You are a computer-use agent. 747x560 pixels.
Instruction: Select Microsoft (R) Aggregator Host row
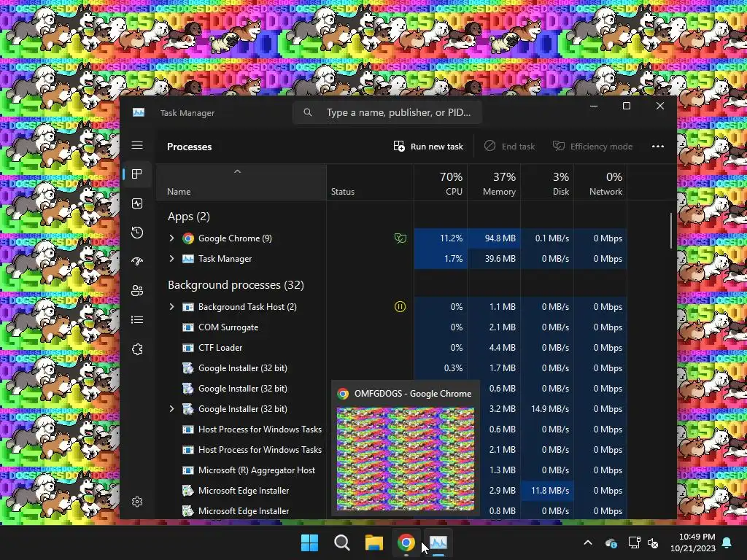(x=257, y=470)
